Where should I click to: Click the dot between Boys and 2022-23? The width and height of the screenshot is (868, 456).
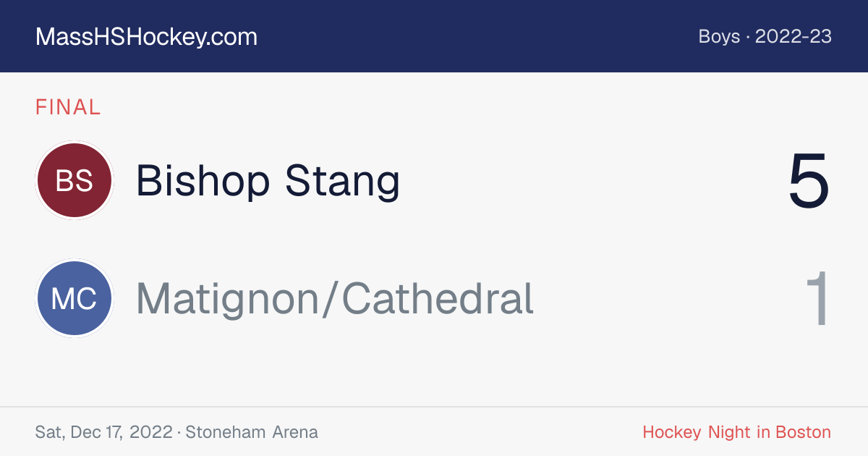pyautogui.click(x=748, y=37)
